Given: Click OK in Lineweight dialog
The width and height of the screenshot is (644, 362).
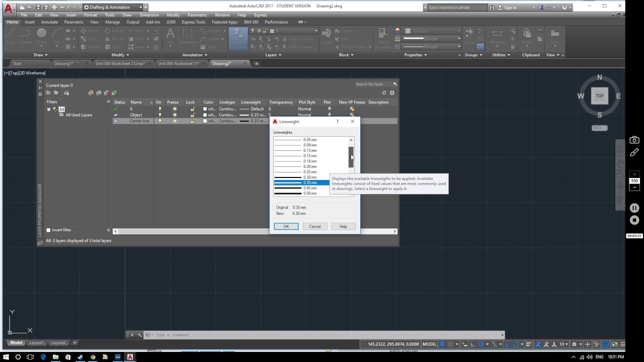Looking at the screenshot, I should (x=286, y=226).
